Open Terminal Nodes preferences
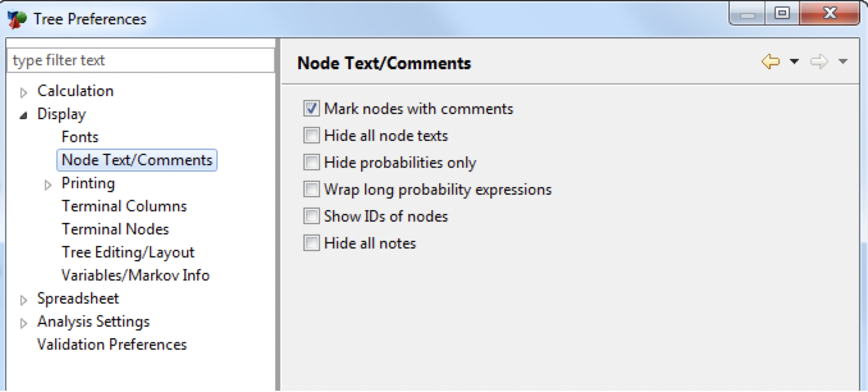The image size is (868, 392). point(115,229)
